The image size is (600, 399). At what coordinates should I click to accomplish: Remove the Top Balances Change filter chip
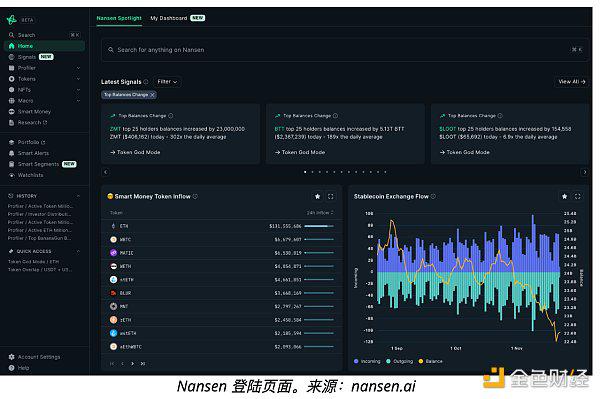click(152, 95)
